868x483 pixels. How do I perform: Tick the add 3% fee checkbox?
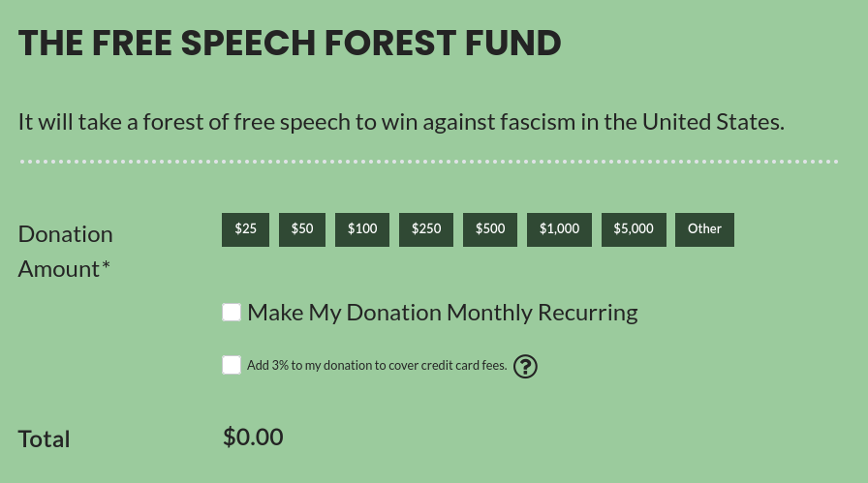coord(232,365)
